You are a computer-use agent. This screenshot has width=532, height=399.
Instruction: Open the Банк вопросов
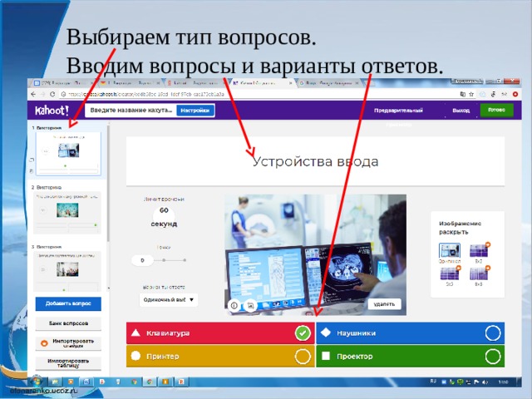click(x=68, y=323)
